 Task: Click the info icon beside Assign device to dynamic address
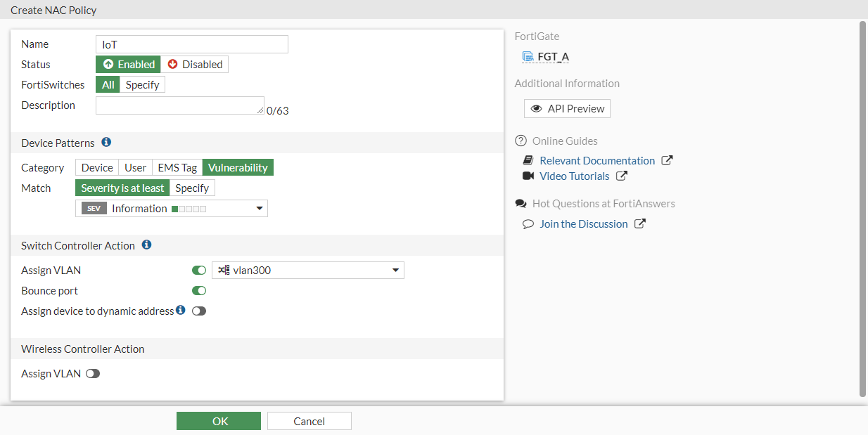pyautogui.click(x=180, y=310)
